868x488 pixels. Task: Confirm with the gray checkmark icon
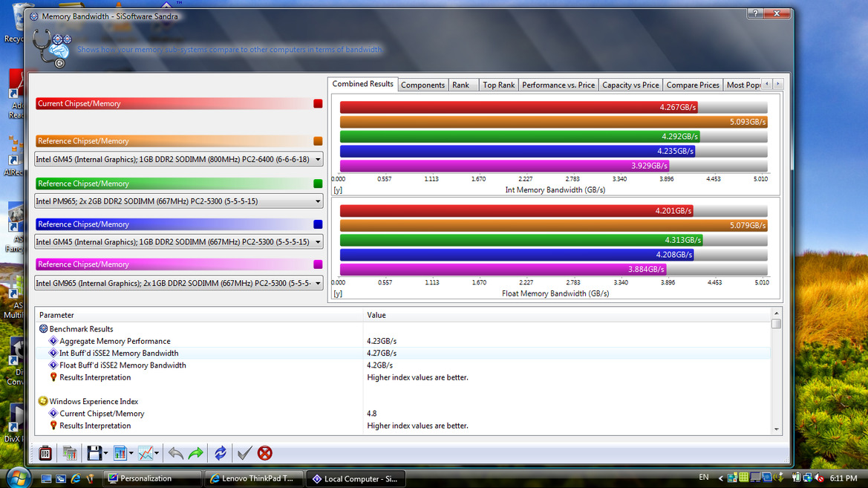pos(244,453)
